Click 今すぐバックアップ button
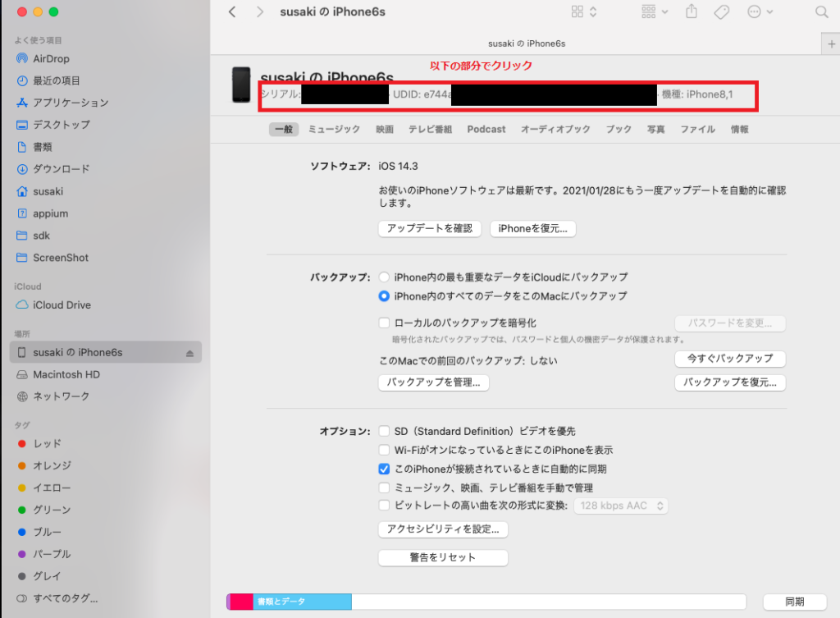Image resolution: width=840 pixels, height=618 pixels. coord(730,359)
